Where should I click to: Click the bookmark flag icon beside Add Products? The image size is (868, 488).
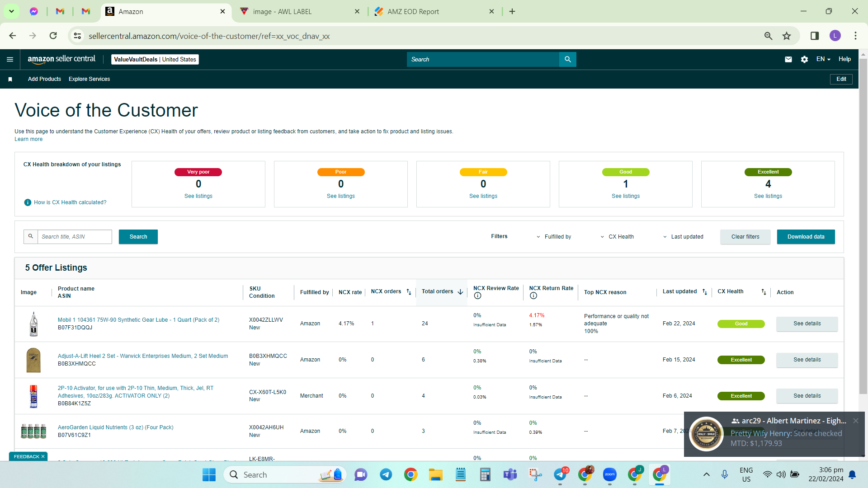[x=10, y=79]
